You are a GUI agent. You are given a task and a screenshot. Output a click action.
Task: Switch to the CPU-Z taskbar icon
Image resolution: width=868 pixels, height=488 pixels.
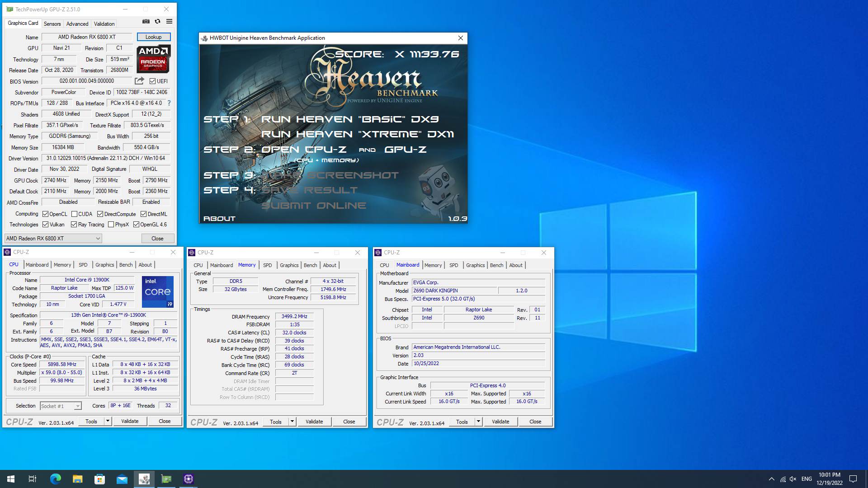pos(189,479)
